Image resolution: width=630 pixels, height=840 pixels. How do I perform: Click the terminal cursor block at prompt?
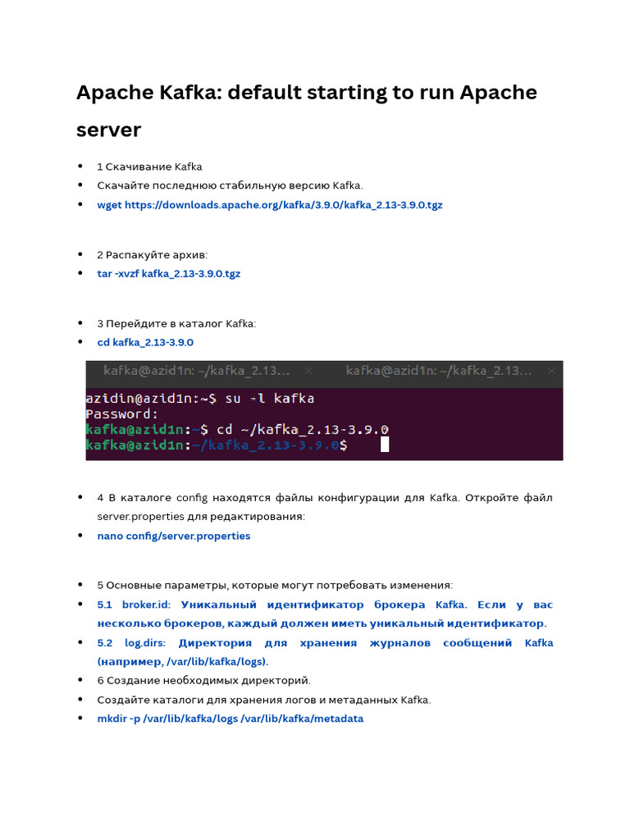385,444
